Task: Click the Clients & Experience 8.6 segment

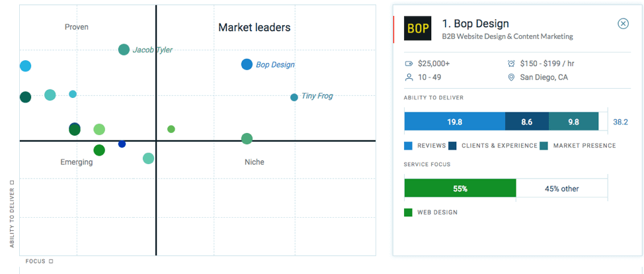Action: pos(527,122)
